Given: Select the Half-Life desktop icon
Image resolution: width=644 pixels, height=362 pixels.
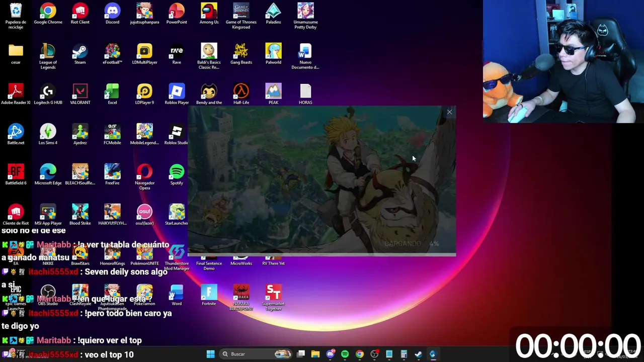Looking at the screenshot, I should coord(241,94).
